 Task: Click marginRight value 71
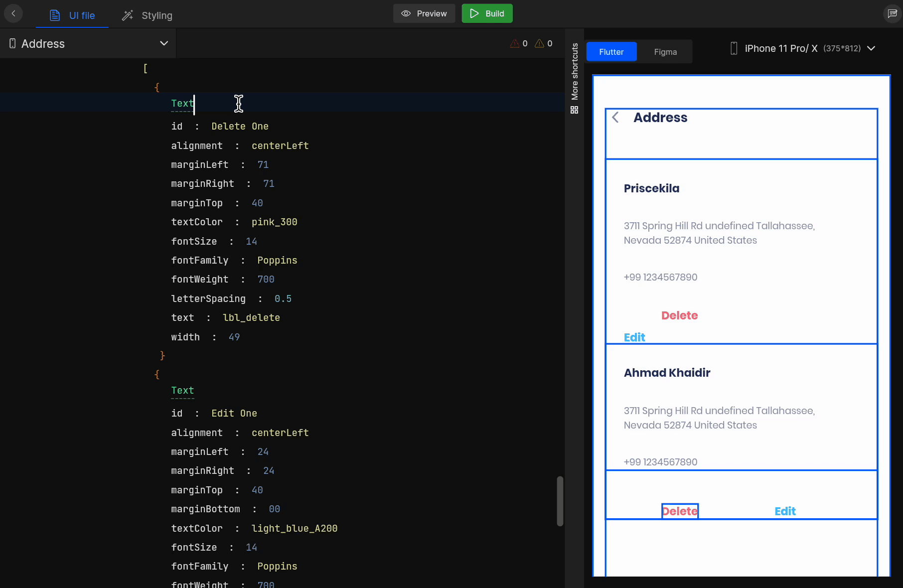click(x=269, y=184)
